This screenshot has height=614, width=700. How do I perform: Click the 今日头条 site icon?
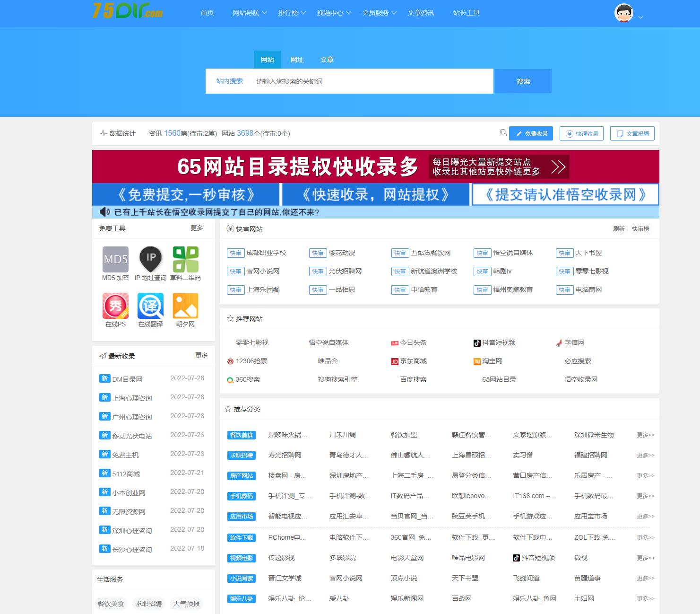(395, 343)
